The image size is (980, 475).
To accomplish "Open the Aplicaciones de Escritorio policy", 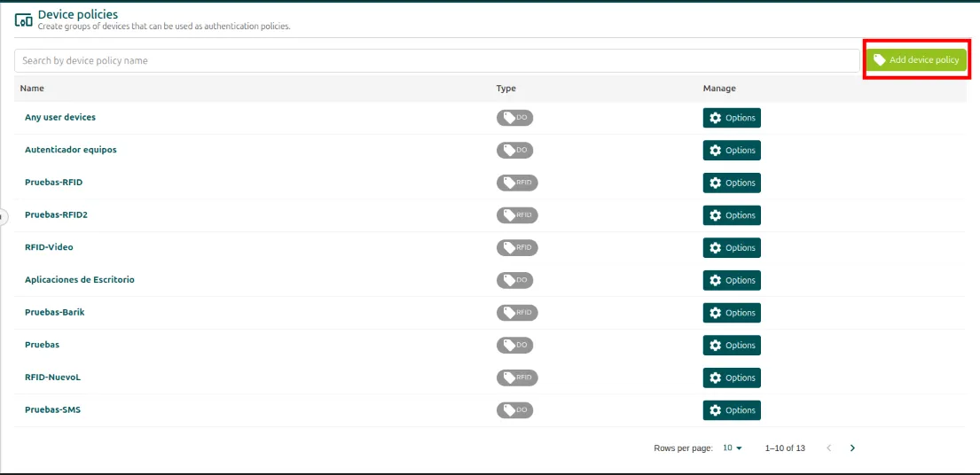I will tap(79, 280).
